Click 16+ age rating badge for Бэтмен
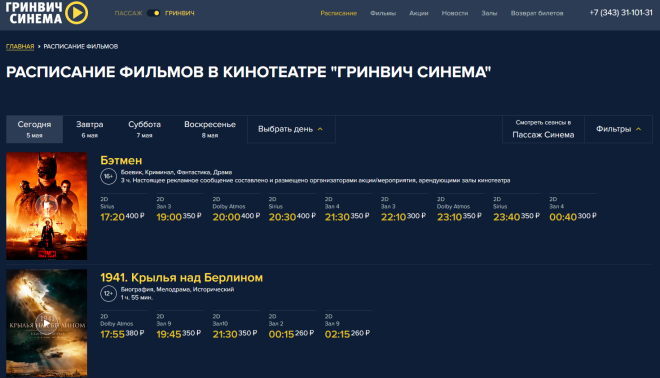Viewport: 660px width, 378px height. [x=108, y=176]
